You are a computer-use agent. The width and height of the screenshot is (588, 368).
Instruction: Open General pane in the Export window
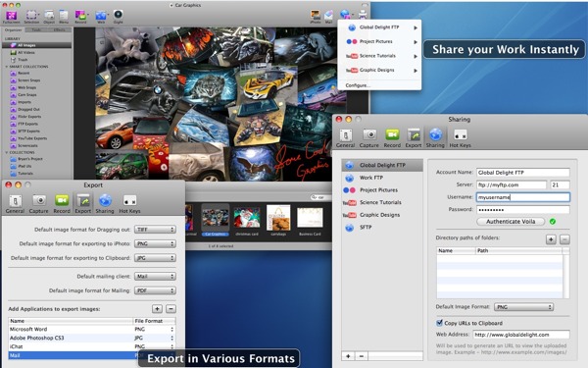tap(15, 204)
